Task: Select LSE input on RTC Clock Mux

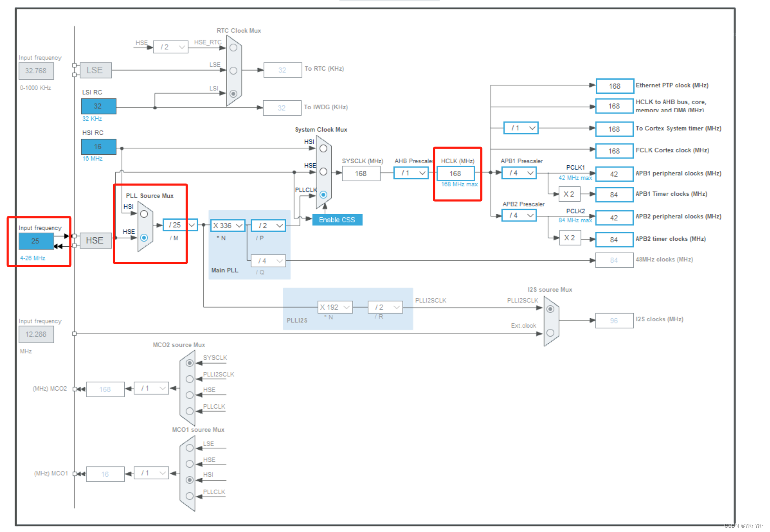Action: click(x=233, y=71)
